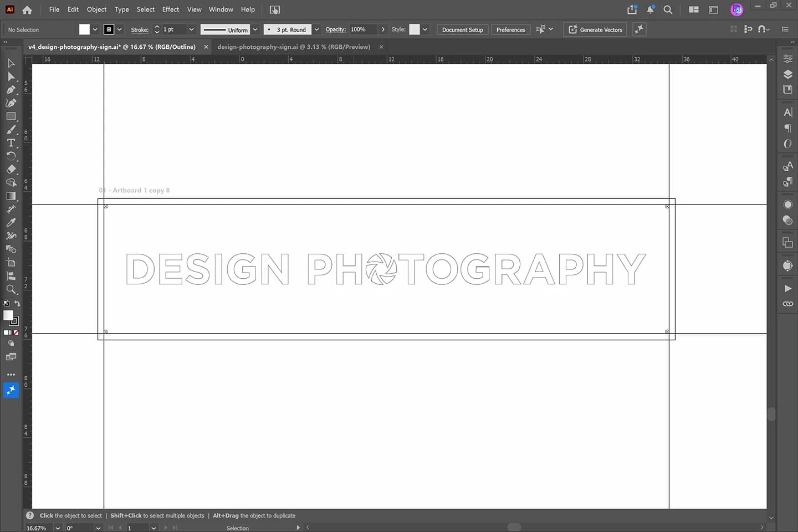Image resolution: width=798 pixels, height=532 pixels.
Task: Open the File menu
Action: click(54, 9)
